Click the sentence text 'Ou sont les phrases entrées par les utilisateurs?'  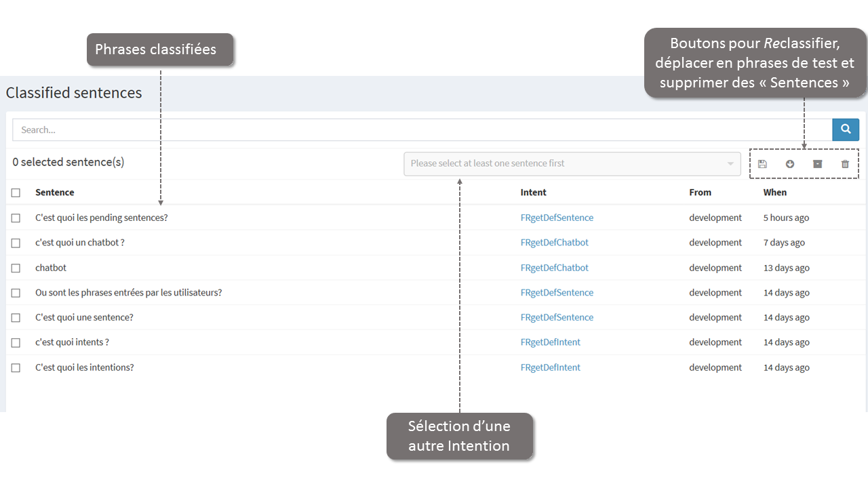(x=129, y=293)
